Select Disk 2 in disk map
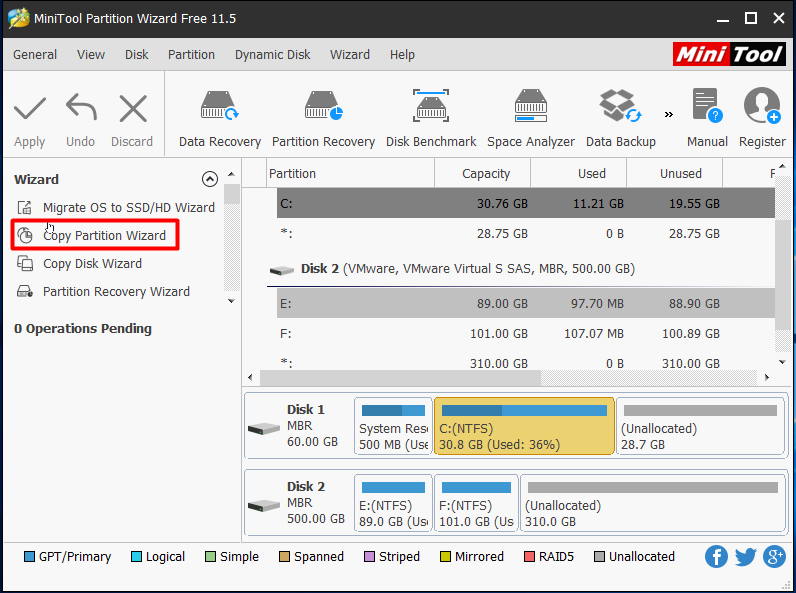This screenshot has width=796, height=593. click(298, 504)
